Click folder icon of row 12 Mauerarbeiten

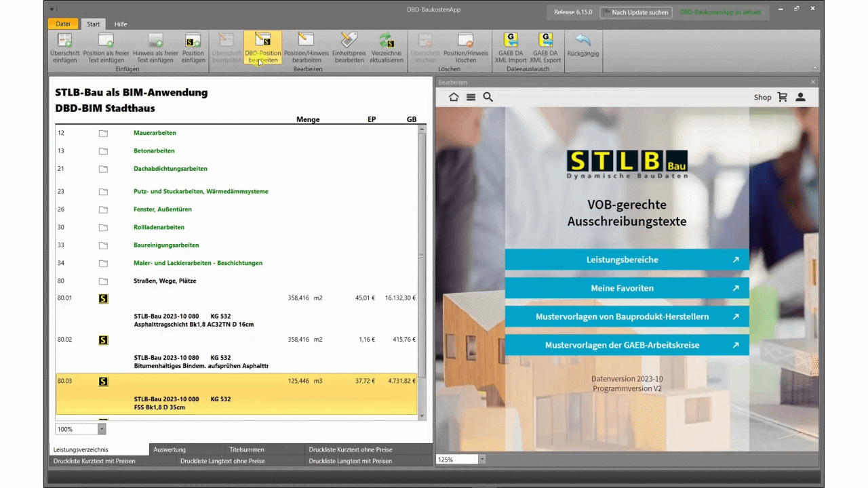[103, 134]
